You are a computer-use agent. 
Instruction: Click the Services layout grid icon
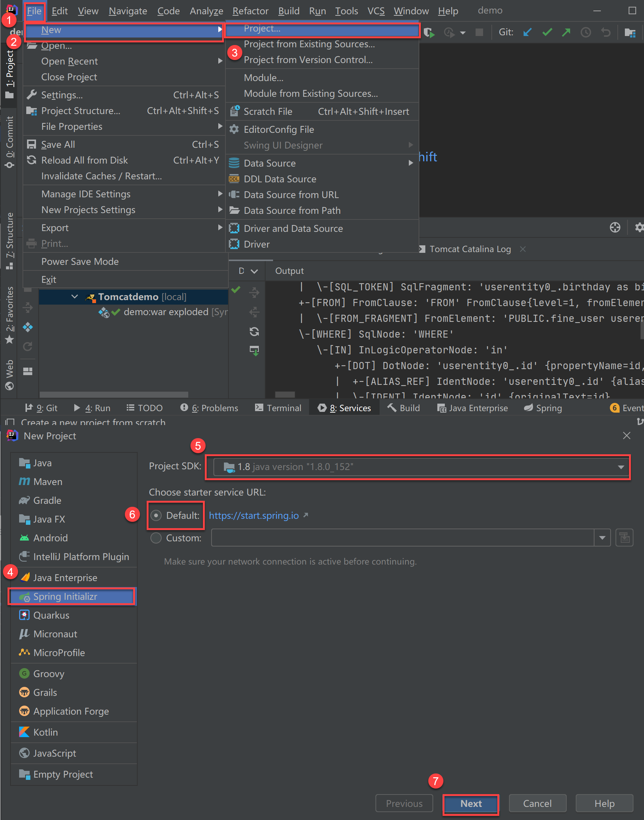pos(27,371)
